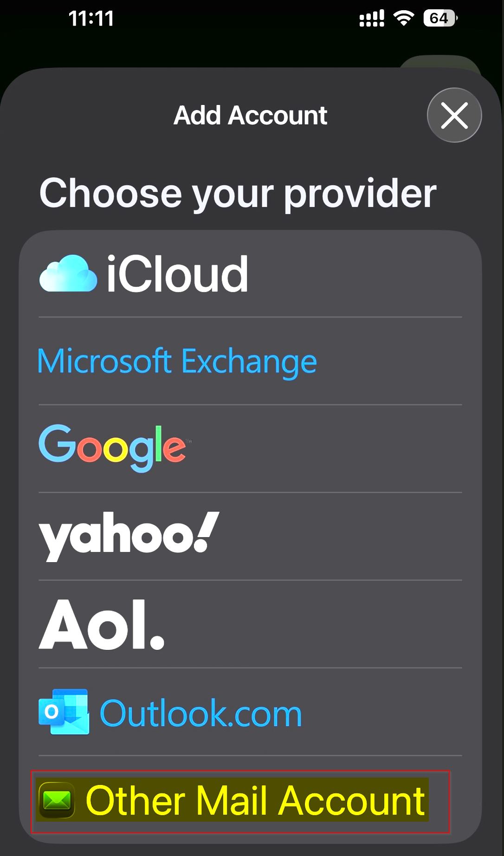Screen dimensions: 504x856
Task: Choose Microsoft Exchange as provider
Action: point(177,361)
